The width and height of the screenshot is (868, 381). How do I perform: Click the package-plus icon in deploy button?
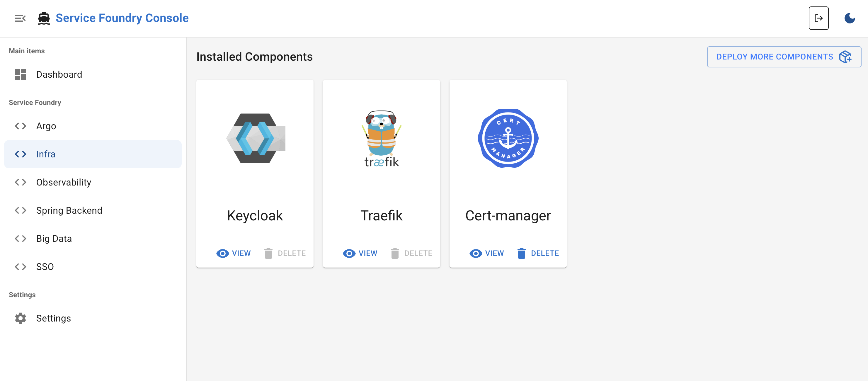tap(845, 57)
